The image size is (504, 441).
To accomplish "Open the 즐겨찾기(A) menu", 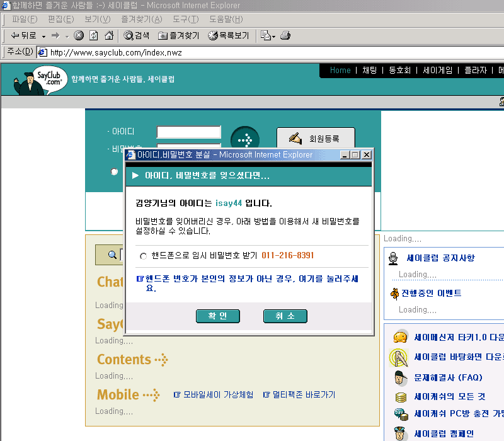I will (x=141, y=20).
